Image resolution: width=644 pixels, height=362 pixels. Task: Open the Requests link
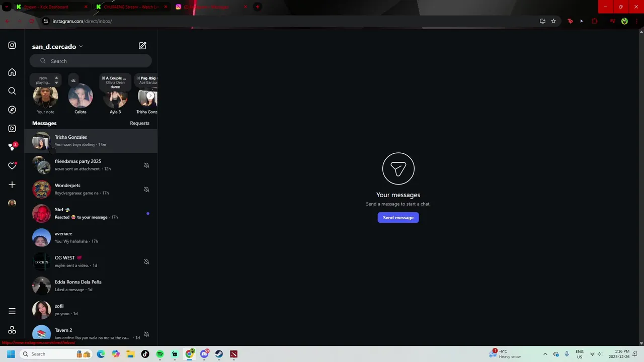pos(139,123)
